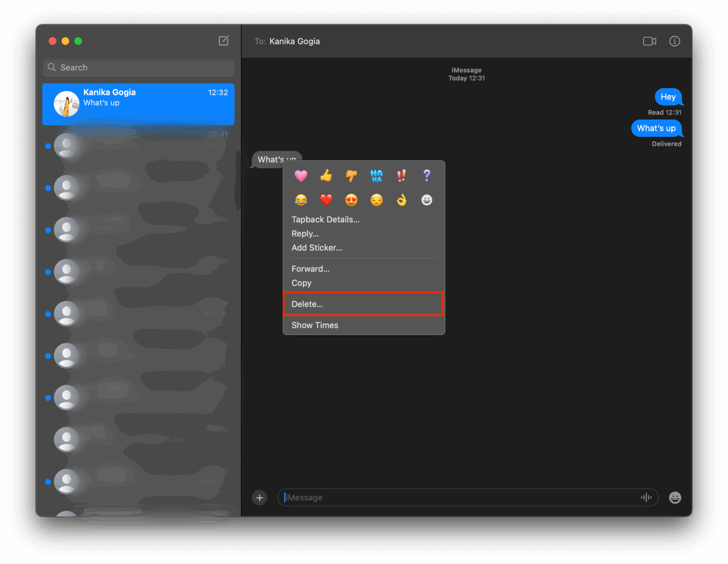Compose a new message with the pencil icon
The image size is (728, 564).
pyautogui.click(x=224, y=41)
